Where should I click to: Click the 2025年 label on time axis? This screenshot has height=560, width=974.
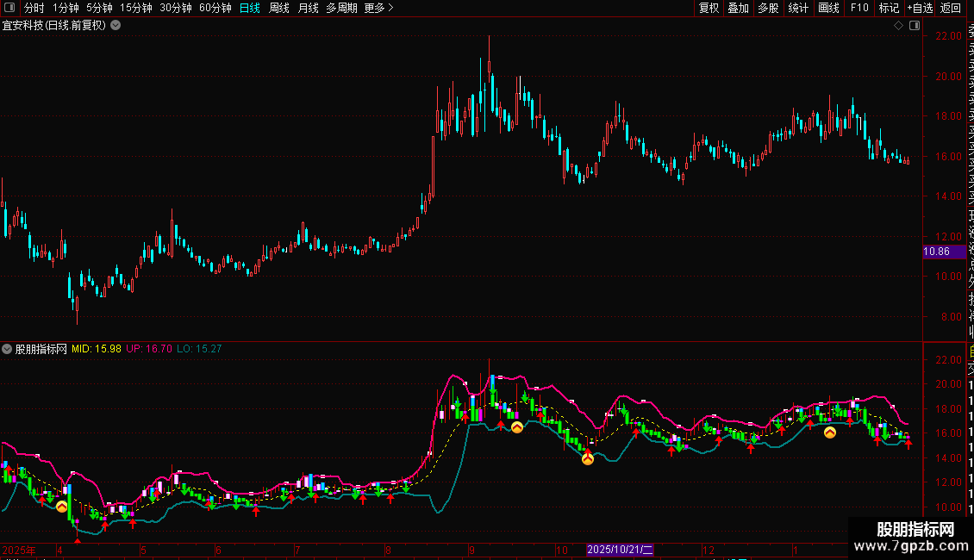(x=19, y=550)
